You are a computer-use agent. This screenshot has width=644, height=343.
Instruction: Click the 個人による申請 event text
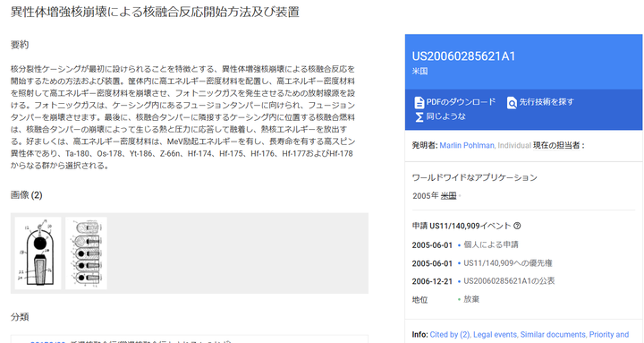(491, 244)
